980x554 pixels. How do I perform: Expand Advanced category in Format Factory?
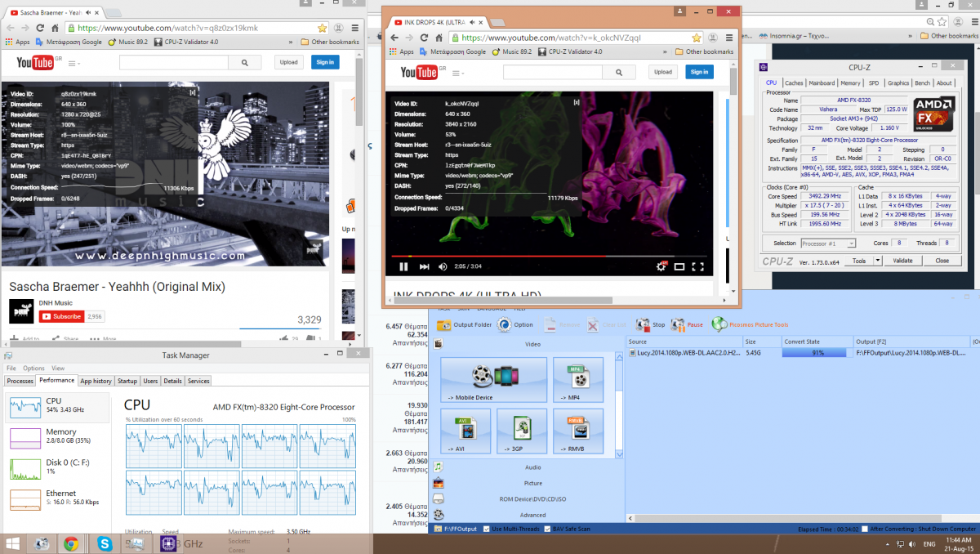tap(532, 515)
